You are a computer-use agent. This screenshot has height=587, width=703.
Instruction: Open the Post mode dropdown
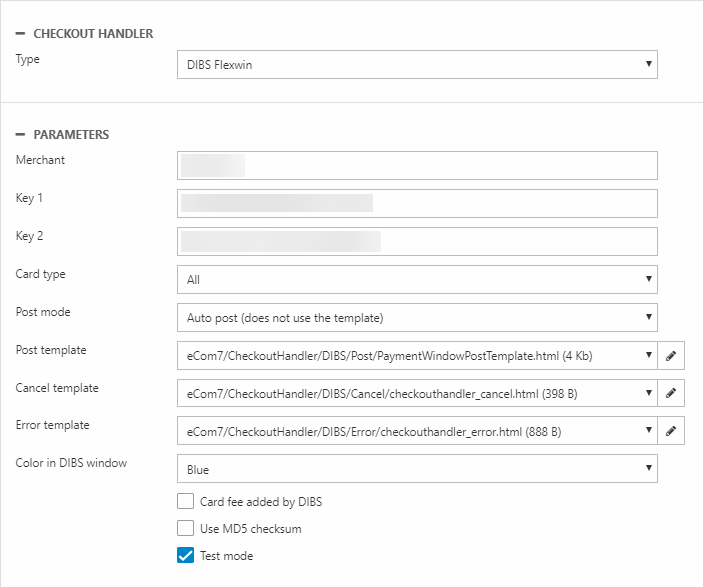pos(416,318)
